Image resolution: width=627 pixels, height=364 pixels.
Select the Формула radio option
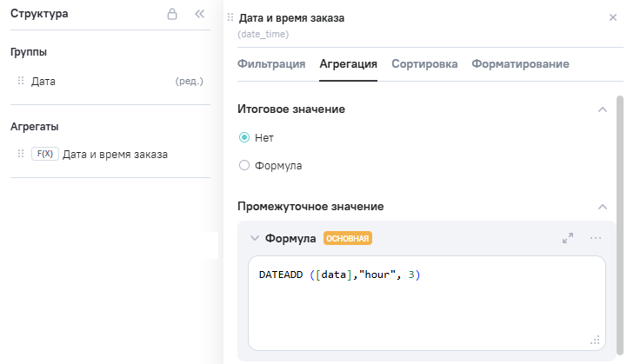[244, 165]
